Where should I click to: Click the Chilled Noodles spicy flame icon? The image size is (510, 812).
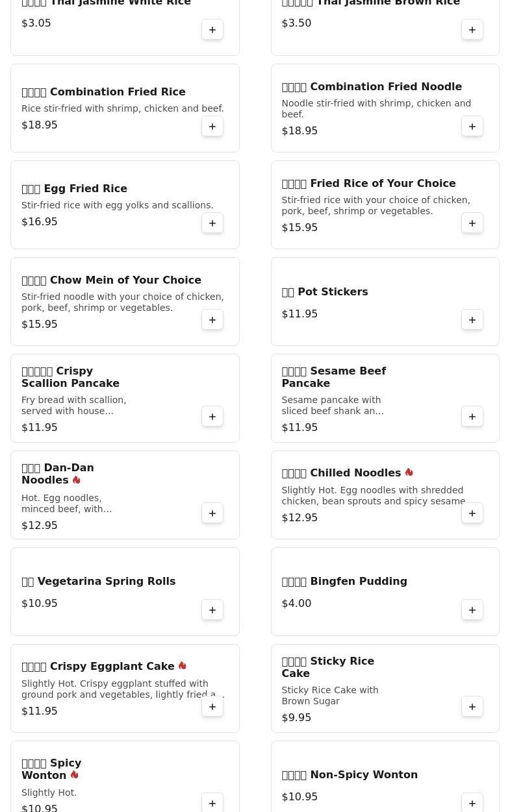click(x=409, y=473)
